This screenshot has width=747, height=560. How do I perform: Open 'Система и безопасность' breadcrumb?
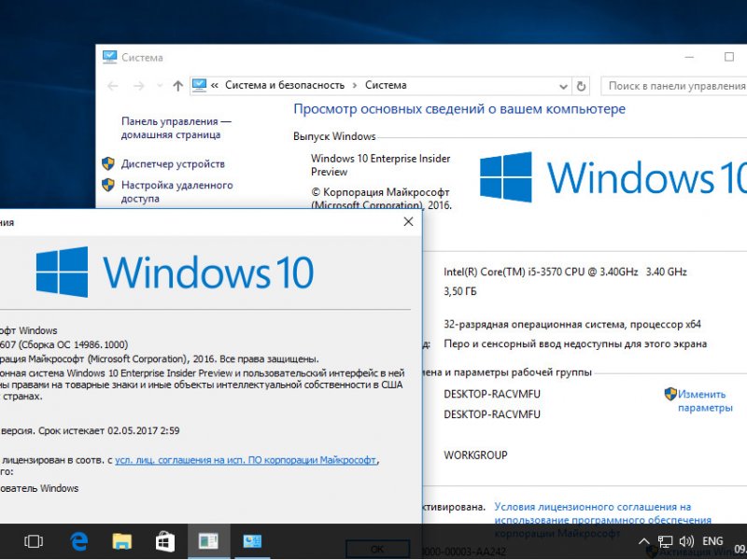285,85
